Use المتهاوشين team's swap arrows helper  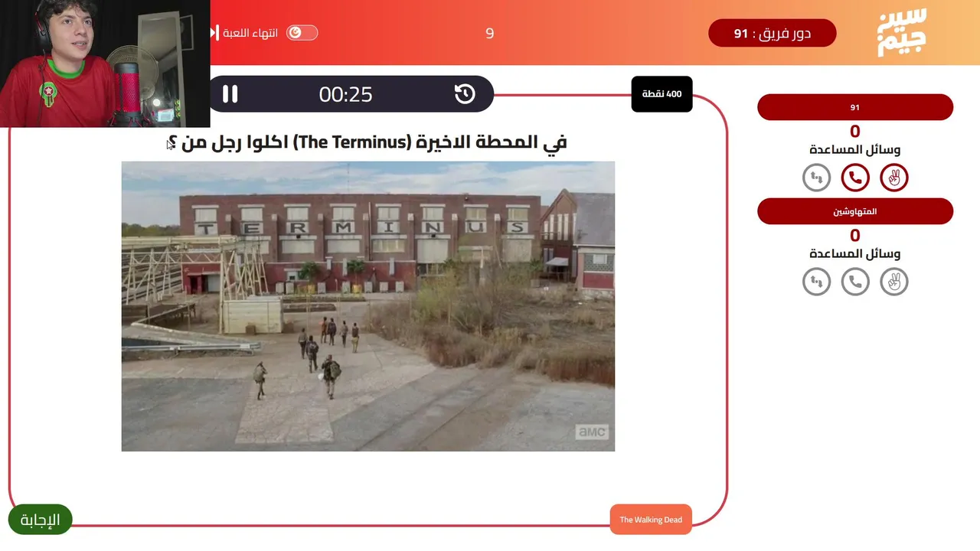tap(816, 282)
